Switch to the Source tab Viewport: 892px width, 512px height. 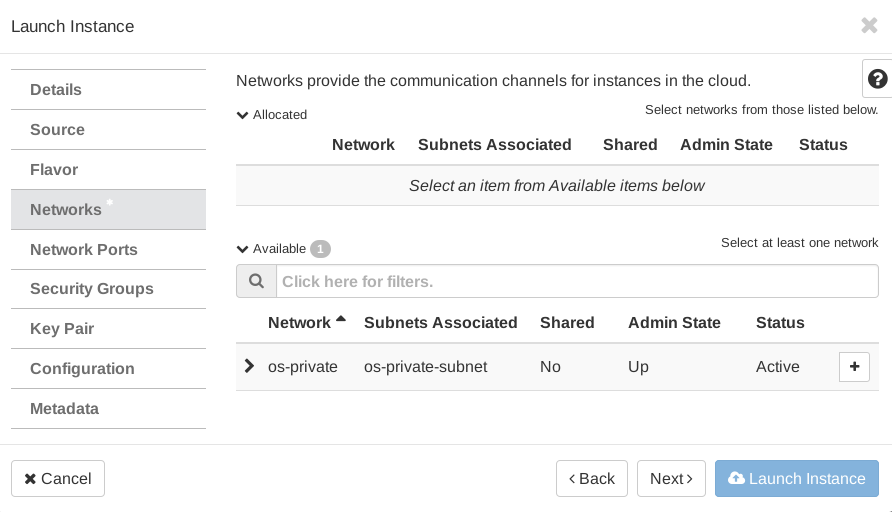tap(57, 130)
